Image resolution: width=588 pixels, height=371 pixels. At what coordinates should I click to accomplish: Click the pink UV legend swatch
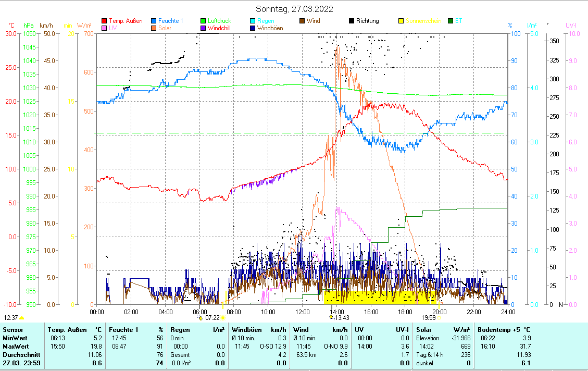(x=104, y=28)
